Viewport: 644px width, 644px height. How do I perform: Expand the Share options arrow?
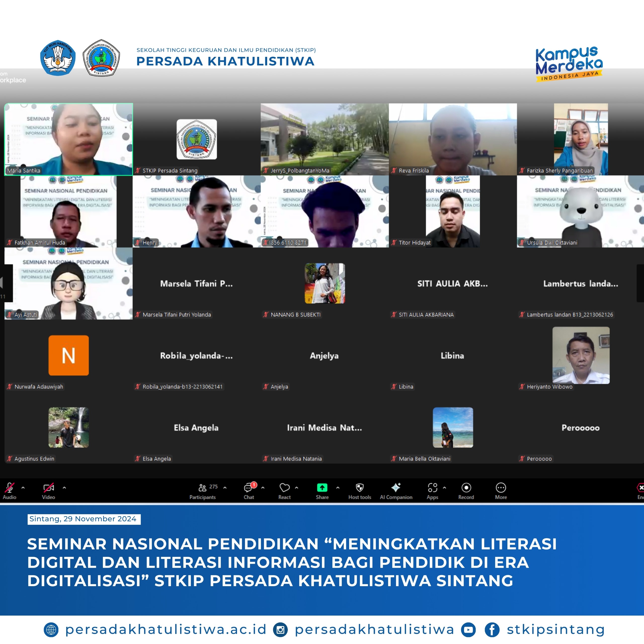(338, 488)
